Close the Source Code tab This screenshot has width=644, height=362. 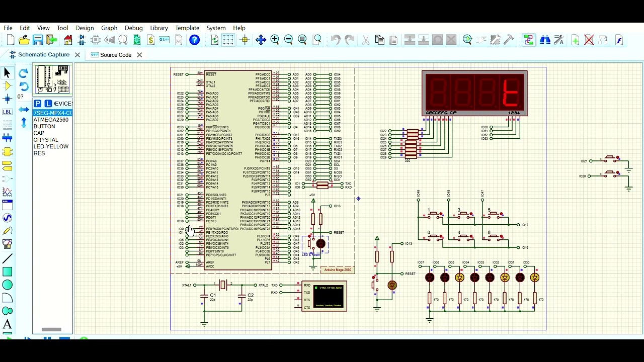pyautogui.click(x=139, y=55)
